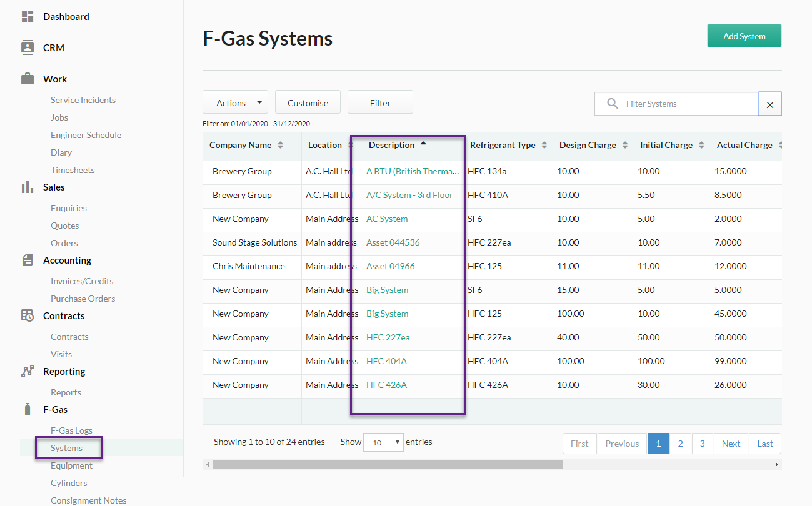This screenshot has width=812, height=506.
Task: Clear the system filter with the X button
Action: click(x=770, y=104)
